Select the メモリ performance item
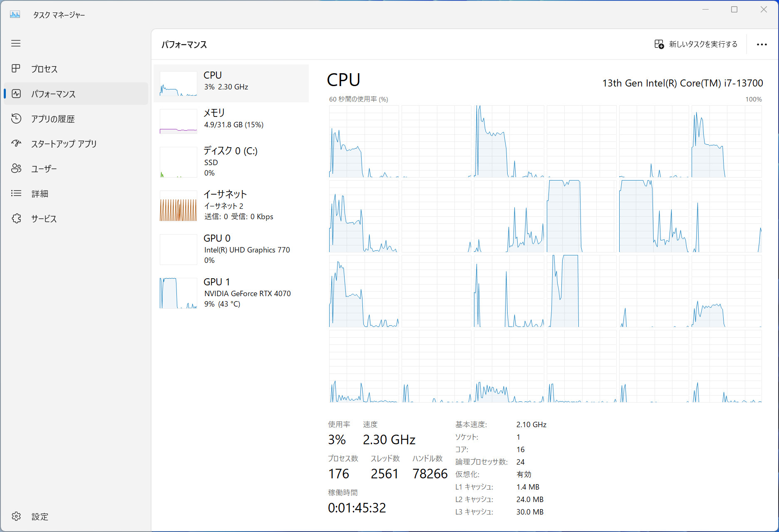This screenshot has height=532, width=779. point(231,121)
